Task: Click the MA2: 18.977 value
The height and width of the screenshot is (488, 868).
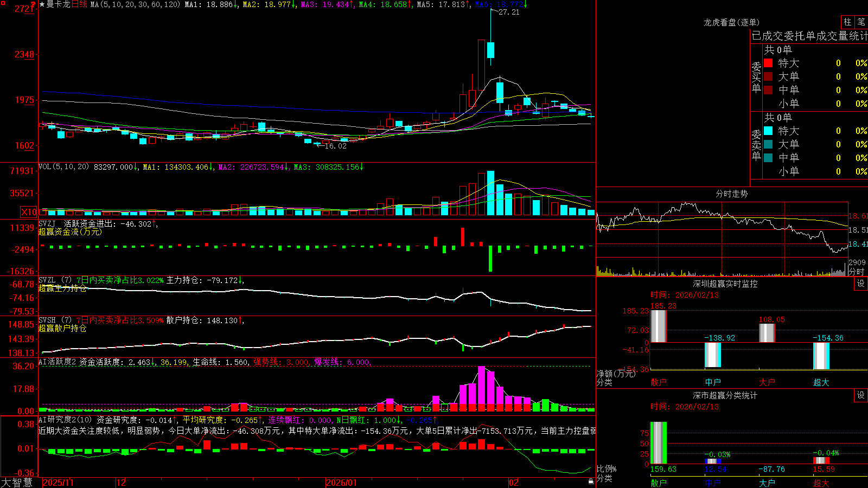Action: (269, 4)
